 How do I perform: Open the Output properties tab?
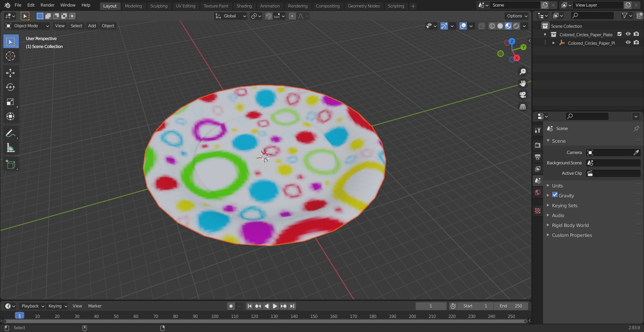(537, 157)
